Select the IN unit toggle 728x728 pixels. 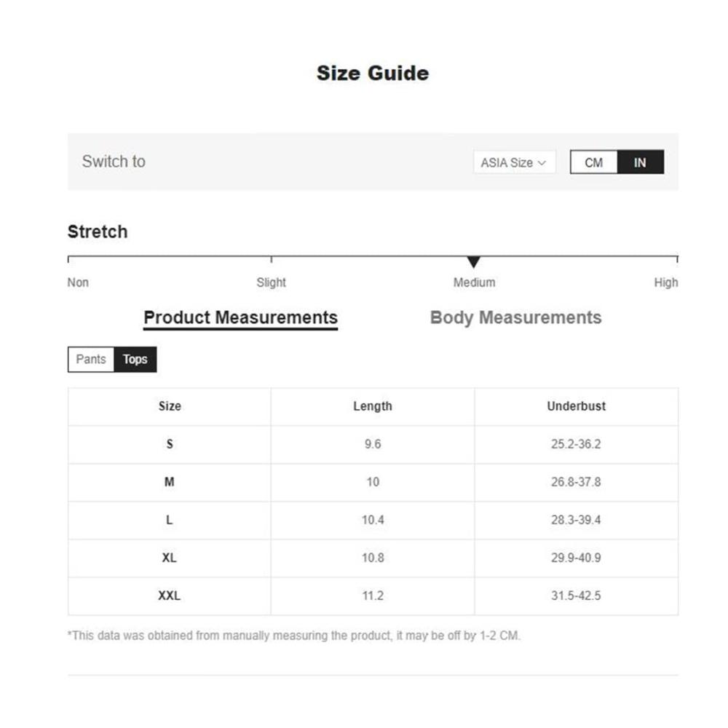click(x=640, y=162)
